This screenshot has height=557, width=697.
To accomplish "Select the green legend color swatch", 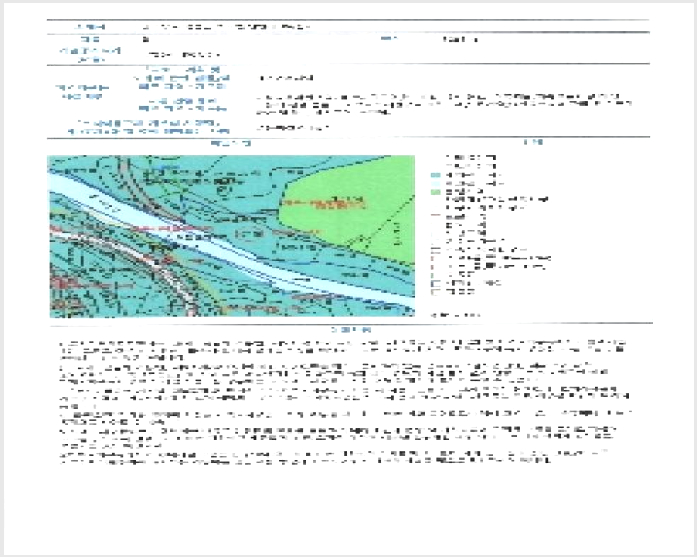I will pyautogui.click(x=436, y=192).
